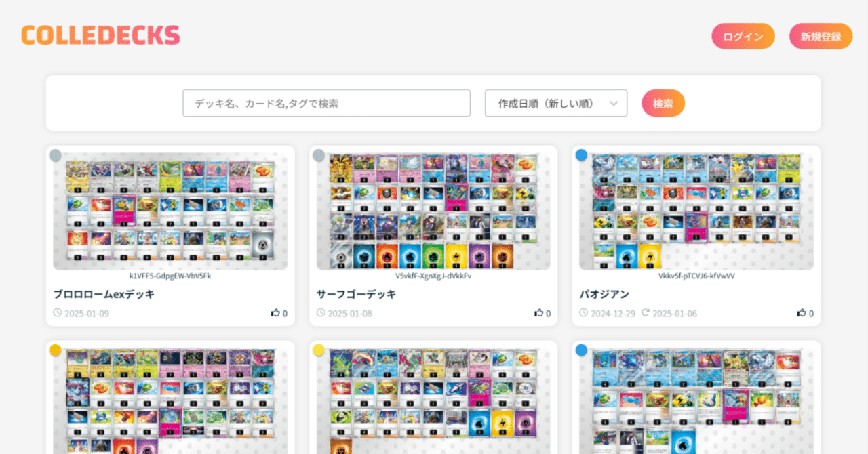Like the ブロロロームexデッキ with thumbs-up icon

pyautogui.click(x=275, y=313)
